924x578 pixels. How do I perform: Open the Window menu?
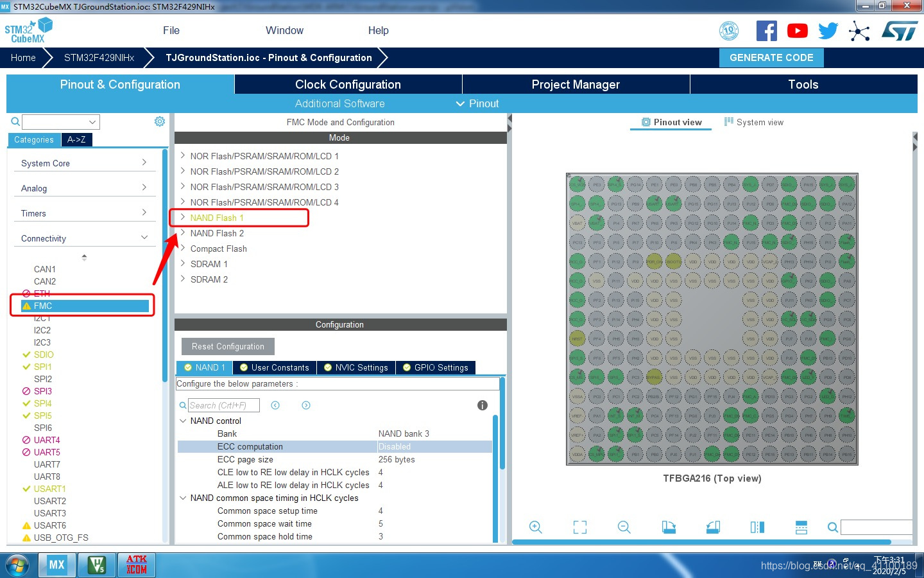click(x=284, y=30)
